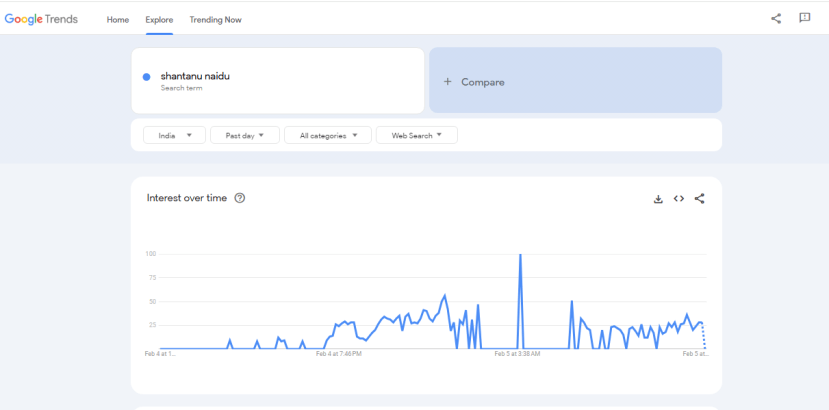Expand the All categories dropdown
This screenshot has height=410, width=829.
click(328, 135)
